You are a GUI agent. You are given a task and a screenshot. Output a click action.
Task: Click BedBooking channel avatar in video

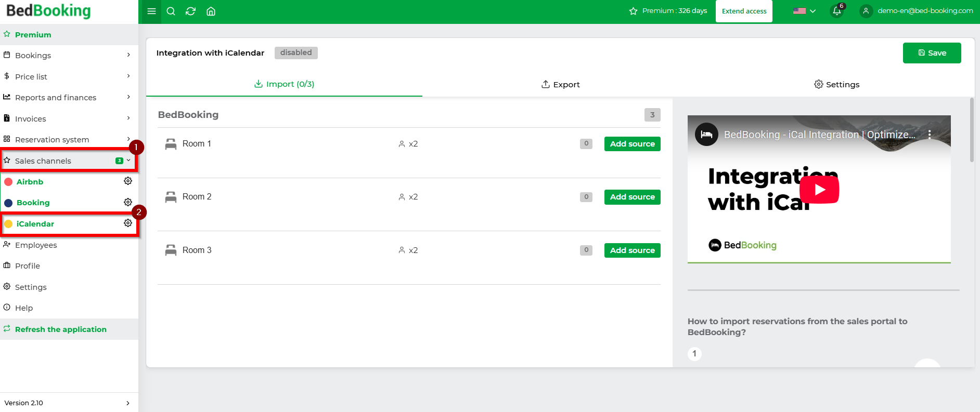point(706,135)
